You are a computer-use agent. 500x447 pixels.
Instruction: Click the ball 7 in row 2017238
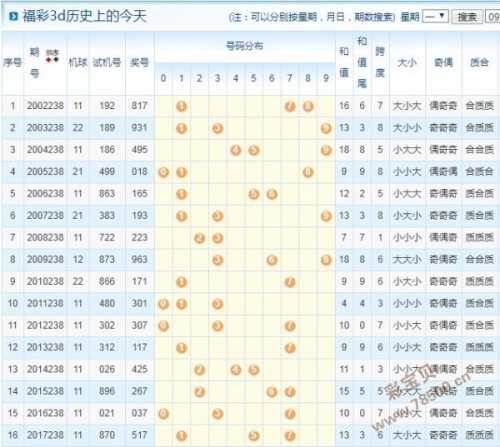290,436
